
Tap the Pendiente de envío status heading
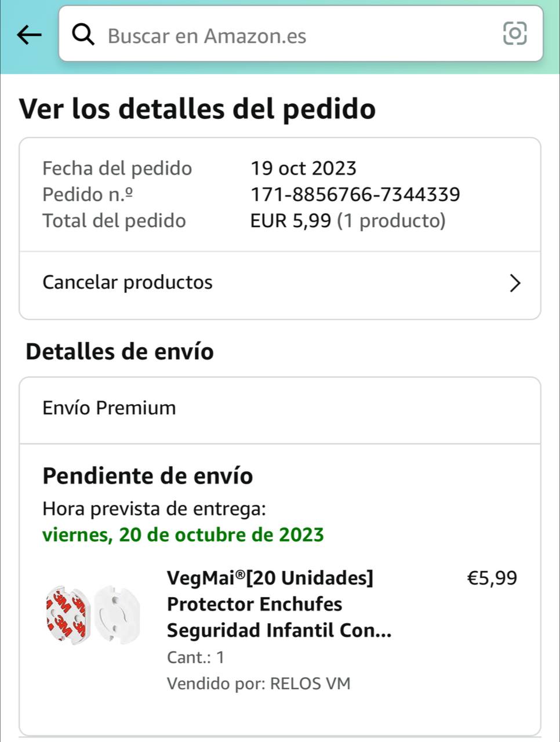click(x=148, y=476)
